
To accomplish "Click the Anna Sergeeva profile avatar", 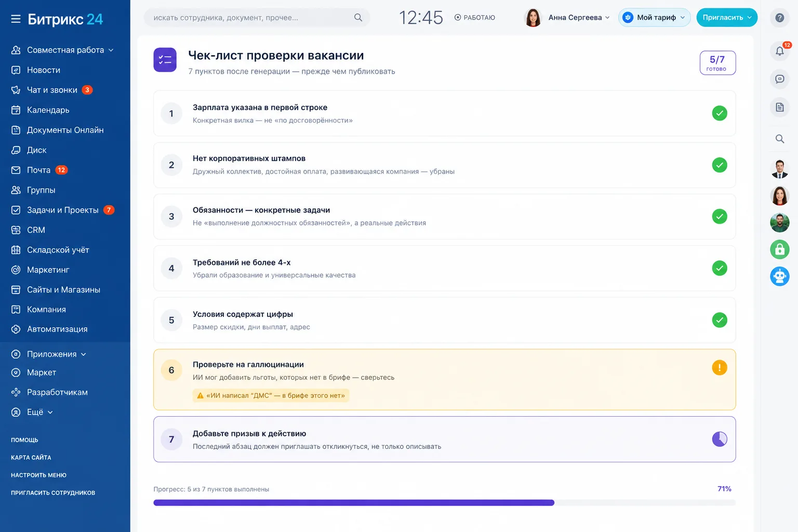I will 533,18.
